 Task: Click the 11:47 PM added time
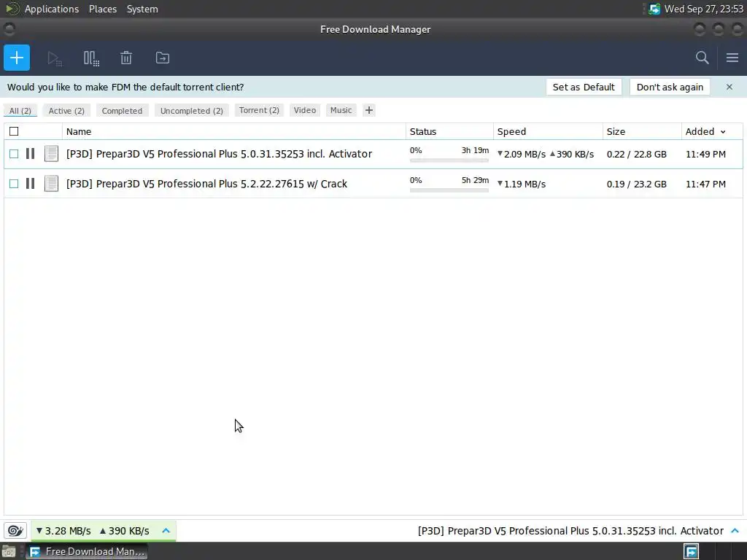[x=705, y=184]
